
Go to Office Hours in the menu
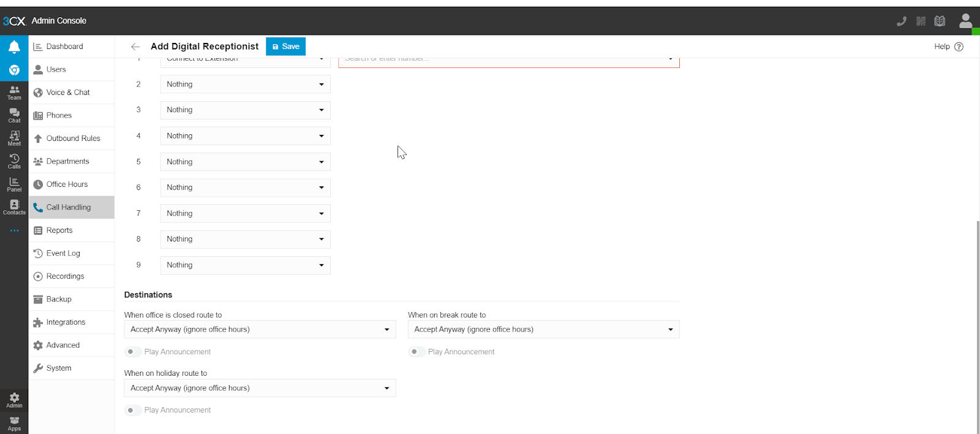coord(67,185)
